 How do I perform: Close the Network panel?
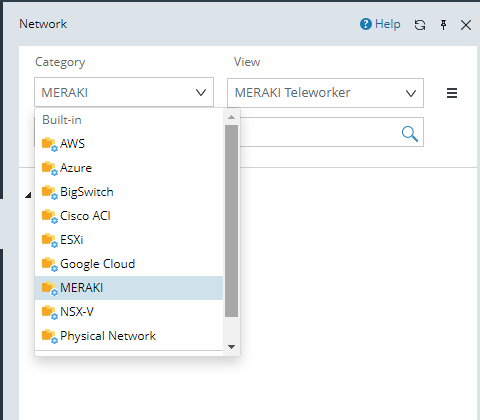coord(466,25)
